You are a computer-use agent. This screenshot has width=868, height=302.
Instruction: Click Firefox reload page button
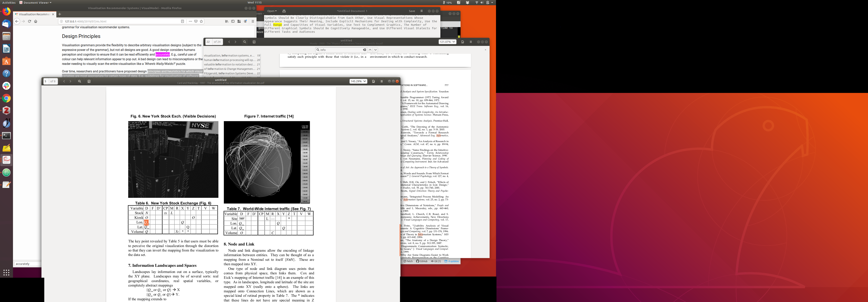tap(29, 21)
